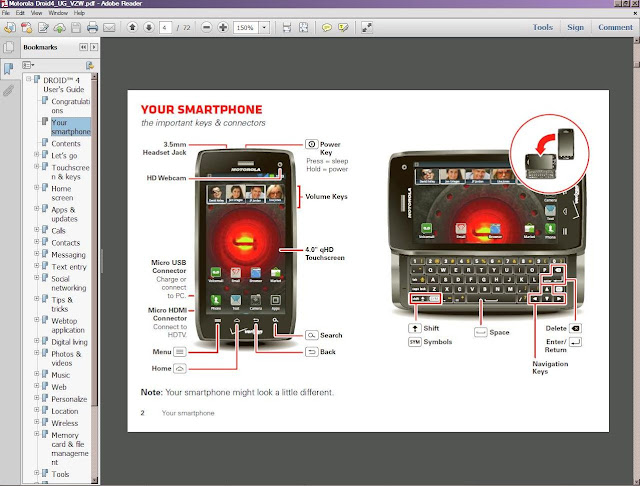Click the bookmarks panel right-arrow button
This screenshot has height=486, width=640.
tap(94, 47)
